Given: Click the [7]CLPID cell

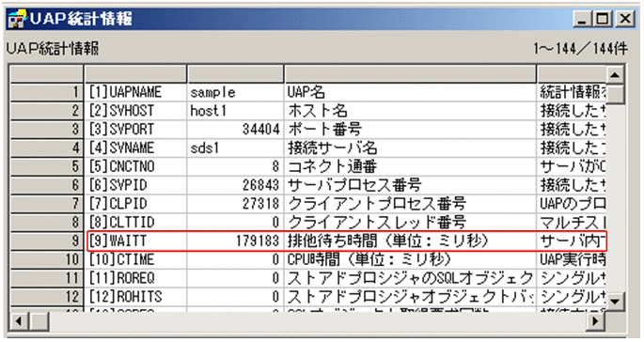Looking at the screenshot, I should (x=135, y=203).
